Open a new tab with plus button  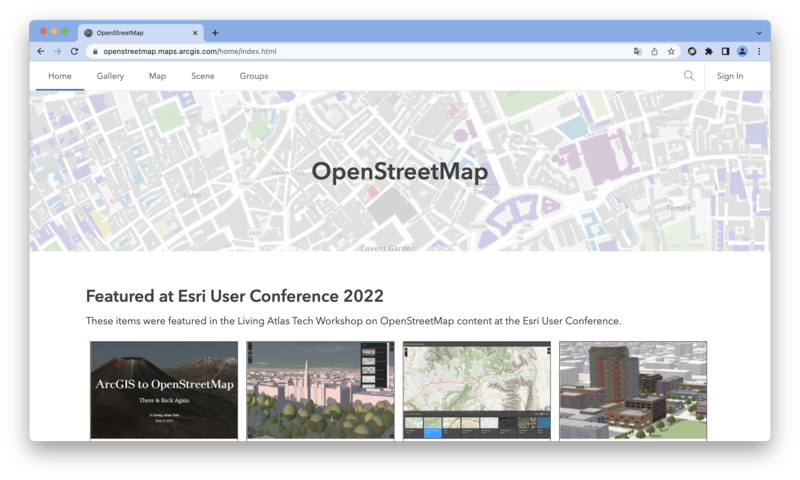215,33
